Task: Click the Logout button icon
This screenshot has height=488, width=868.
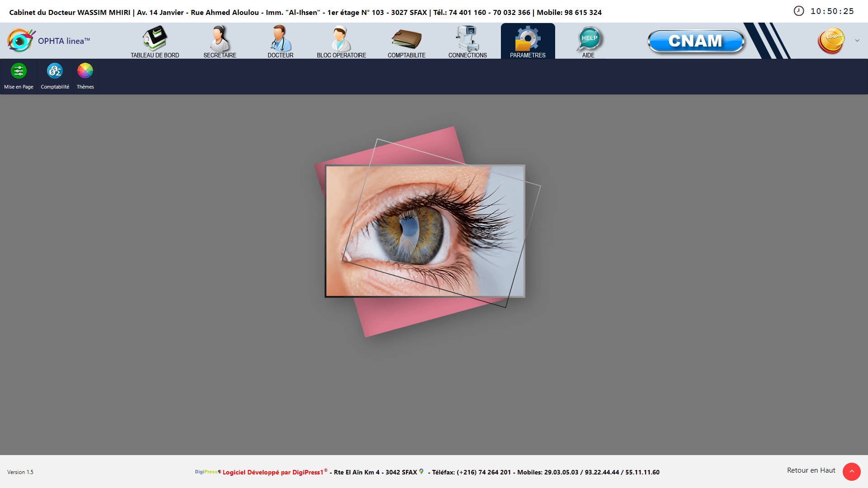Action: click(831, 41)
